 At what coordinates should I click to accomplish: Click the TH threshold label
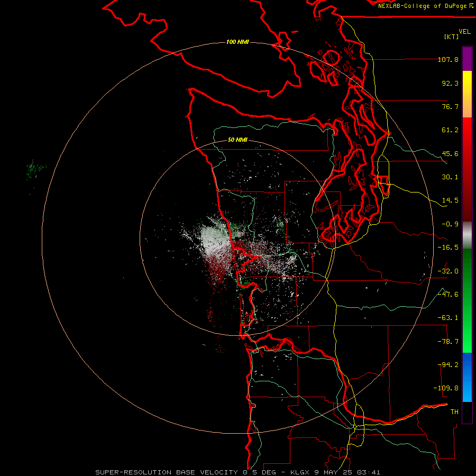coord(454,412)
